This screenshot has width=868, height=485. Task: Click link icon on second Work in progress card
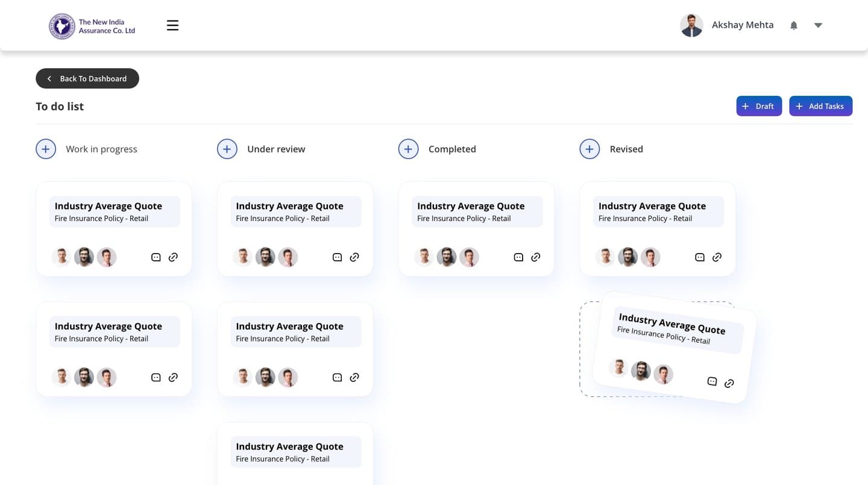(x=173, y=377)
